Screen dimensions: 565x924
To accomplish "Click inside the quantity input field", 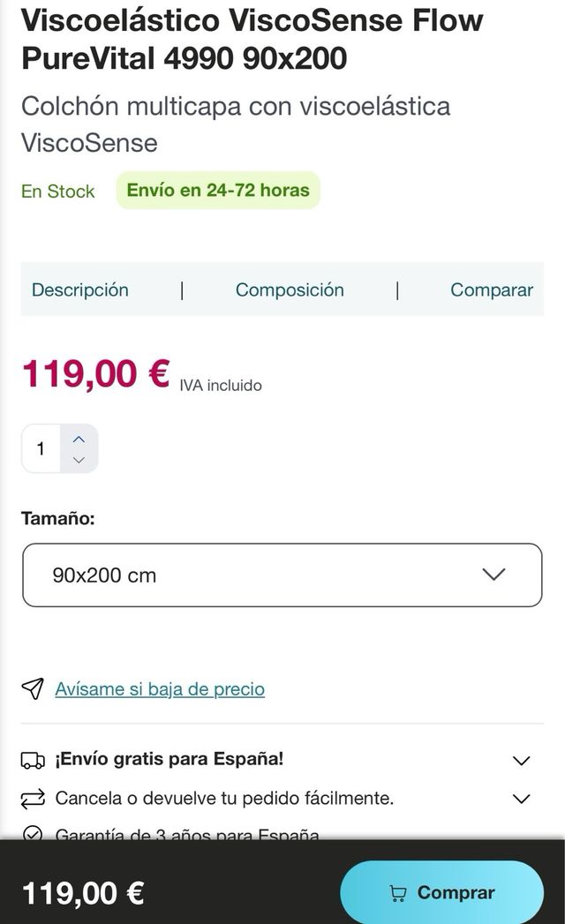I will (41, 448).
